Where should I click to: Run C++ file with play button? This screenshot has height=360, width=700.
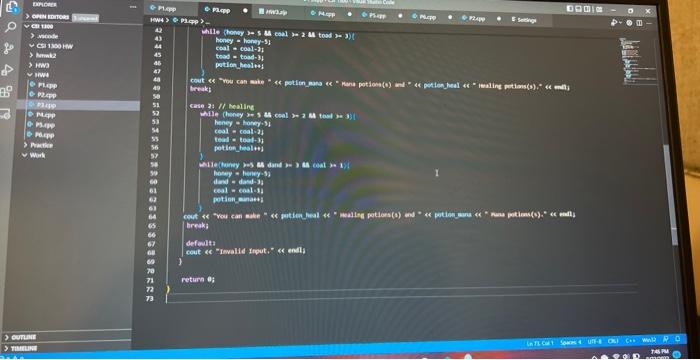point(615,22)
